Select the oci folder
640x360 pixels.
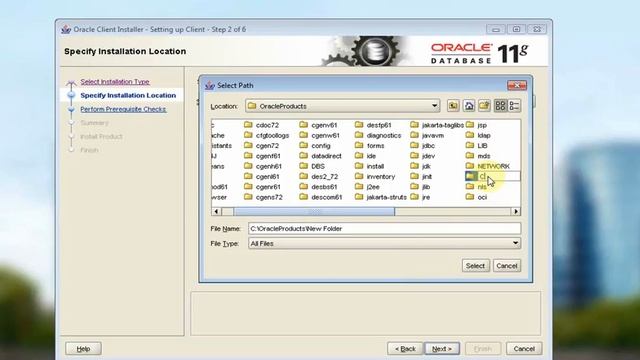click(477, 197)
